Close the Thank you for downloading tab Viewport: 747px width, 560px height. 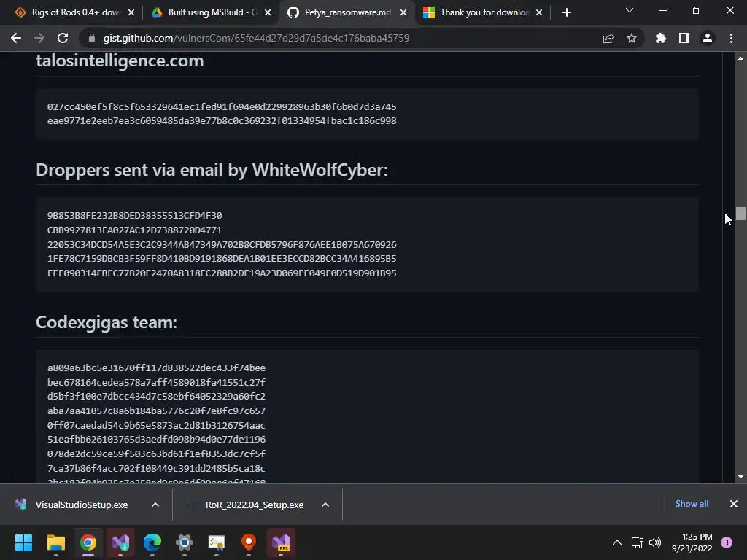[539, 12]
